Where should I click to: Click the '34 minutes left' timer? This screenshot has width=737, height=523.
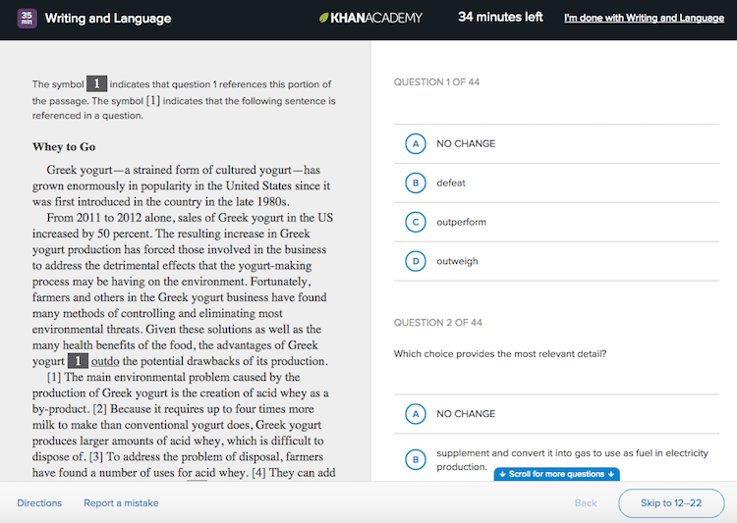click(500, 18)
